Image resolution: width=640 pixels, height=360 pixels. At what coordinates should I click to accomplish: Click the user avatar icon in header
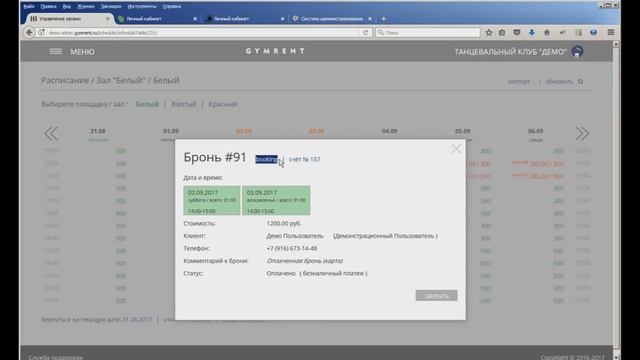pyautogui.click(x=577, y=51)
